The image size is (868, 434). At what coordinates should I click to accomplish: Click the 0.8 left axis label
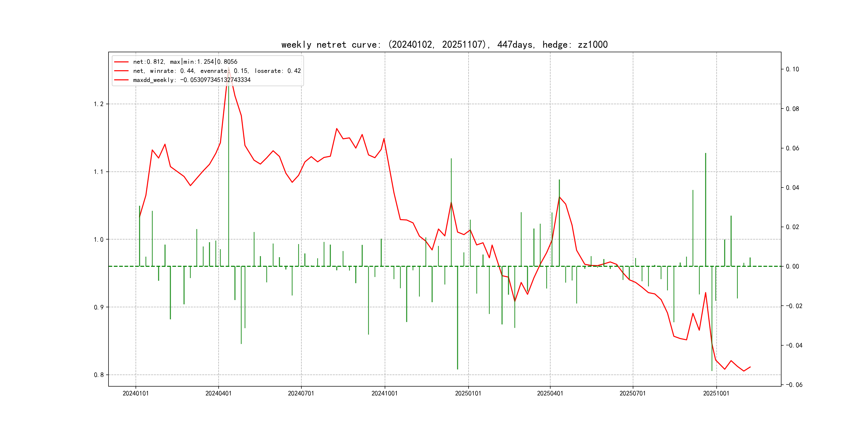click(x=98, y=375)
